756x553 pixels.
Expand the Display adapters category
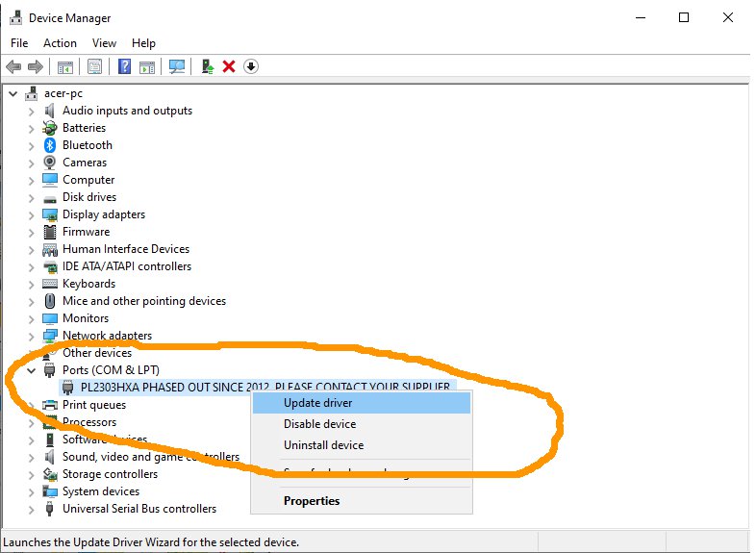32,214
